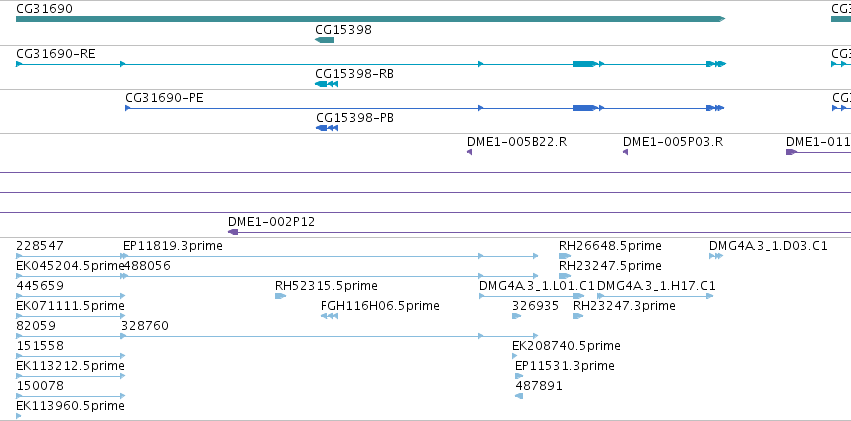Select the CG15398-RB transcript glyph

coord(326,84)
